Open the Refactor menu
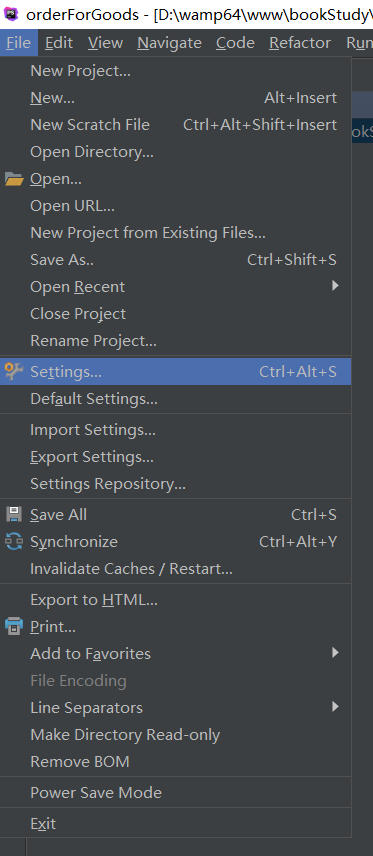 [300, 43]
